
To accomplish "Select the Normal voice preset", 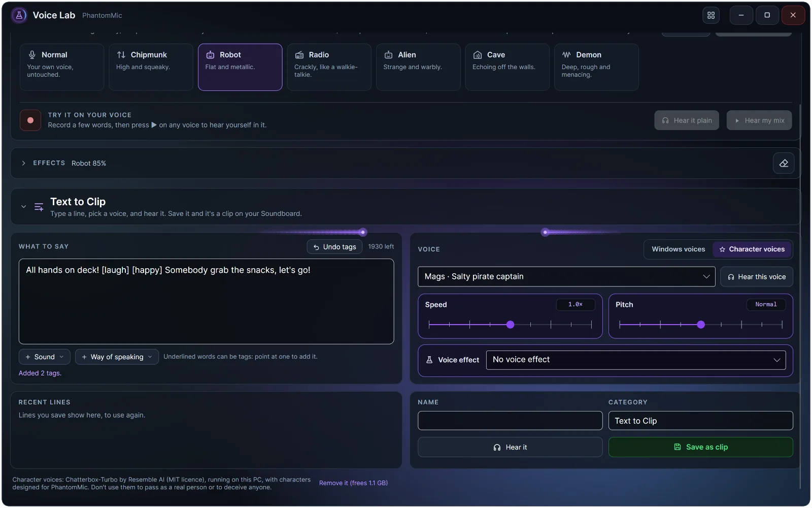I will [62, 67].
